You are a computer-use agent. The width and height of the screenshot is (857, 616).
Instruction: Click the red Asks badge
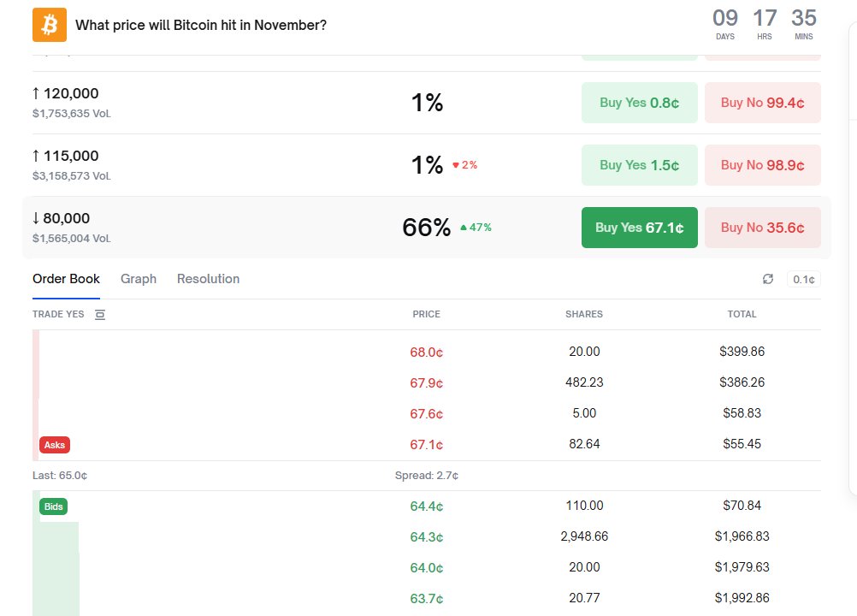point(55,445)
